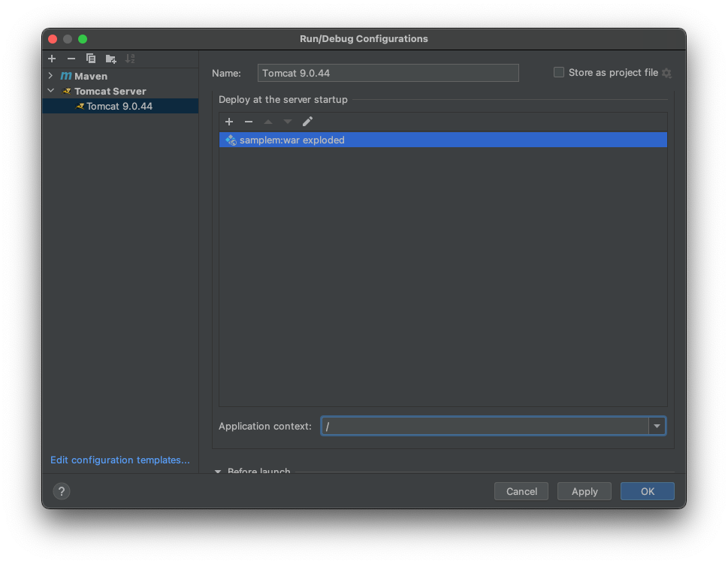Click the Cancel button
The image size is (728, 564).
pyautogui.click(x=521, y=491)
